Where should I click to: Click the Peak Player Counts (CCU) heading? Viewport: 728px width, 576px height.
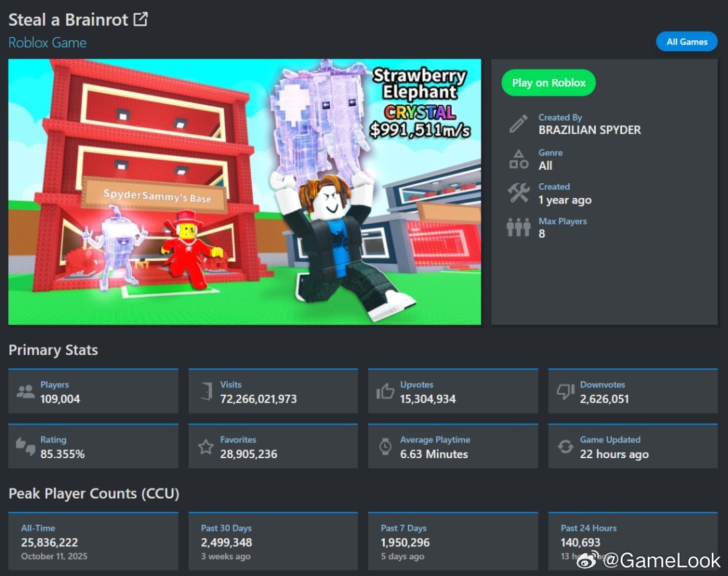click(94, 493)
